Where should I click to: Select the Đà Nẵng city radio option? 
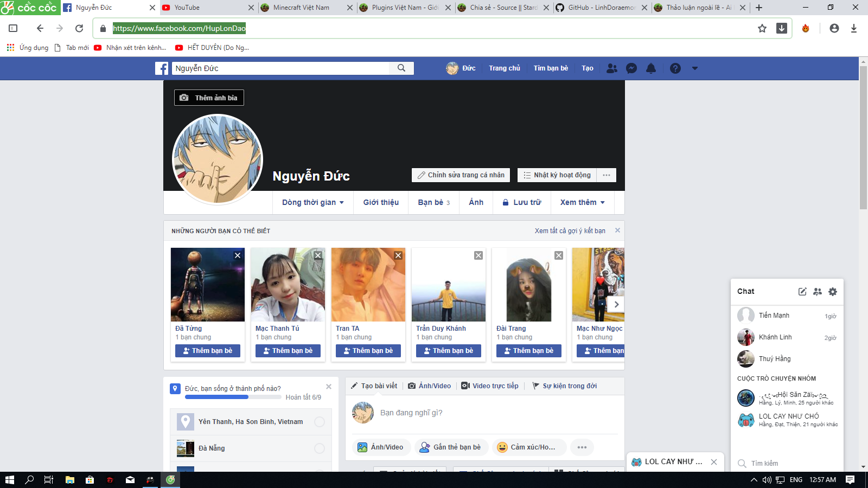coord(320,448)
